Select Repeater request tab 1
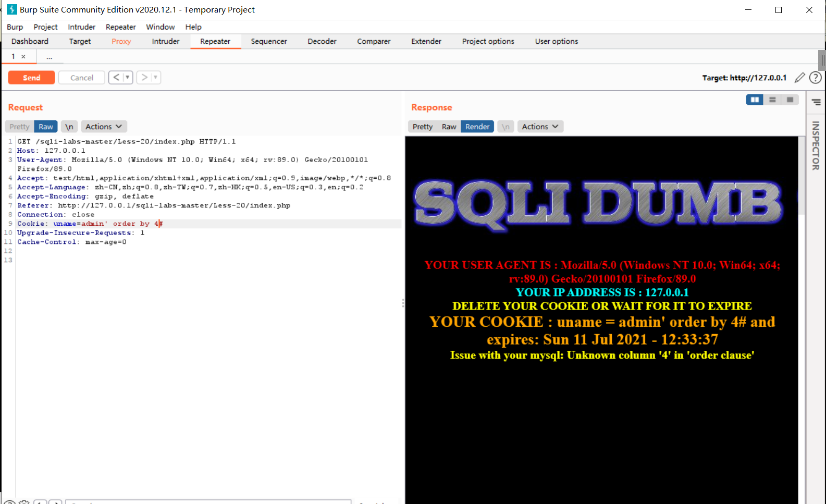826x504 pixels. [x=13, y=56]
